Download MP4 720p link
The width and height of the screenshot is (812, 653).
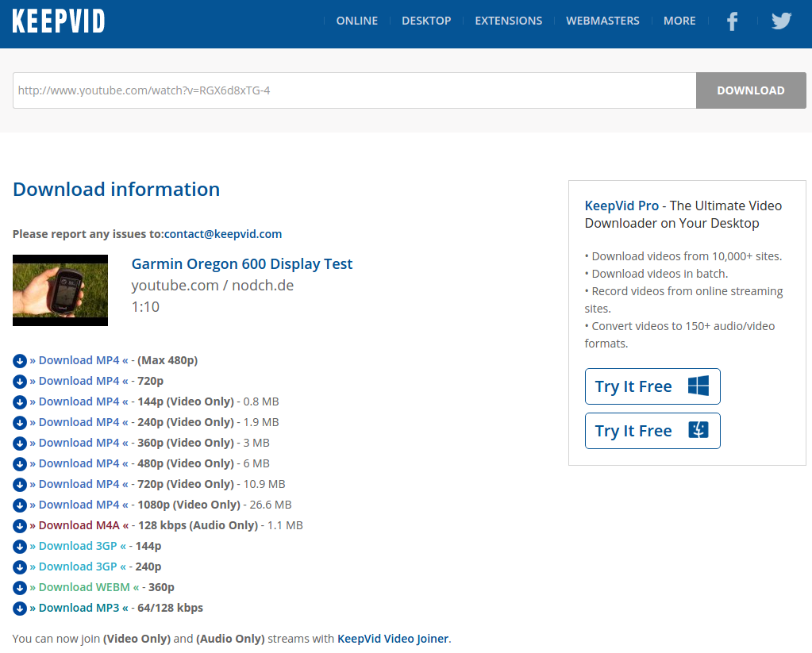click(x=79, y=381)
